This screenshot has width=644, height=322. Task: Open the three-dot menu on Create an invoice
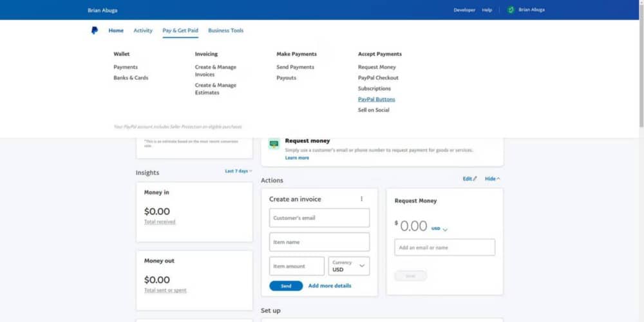[361, 199]
